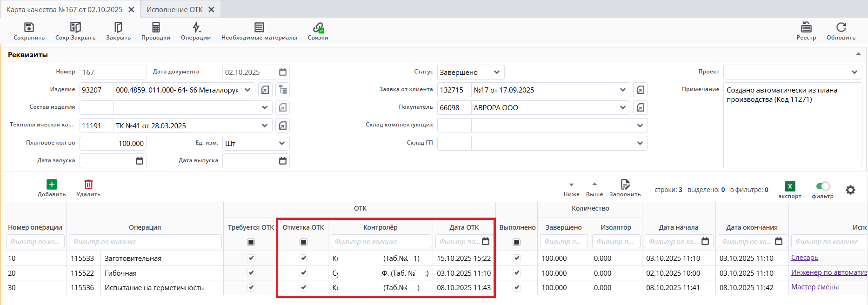
Task: Delete row with Удалить icon
Action: [x=88, y=185]
